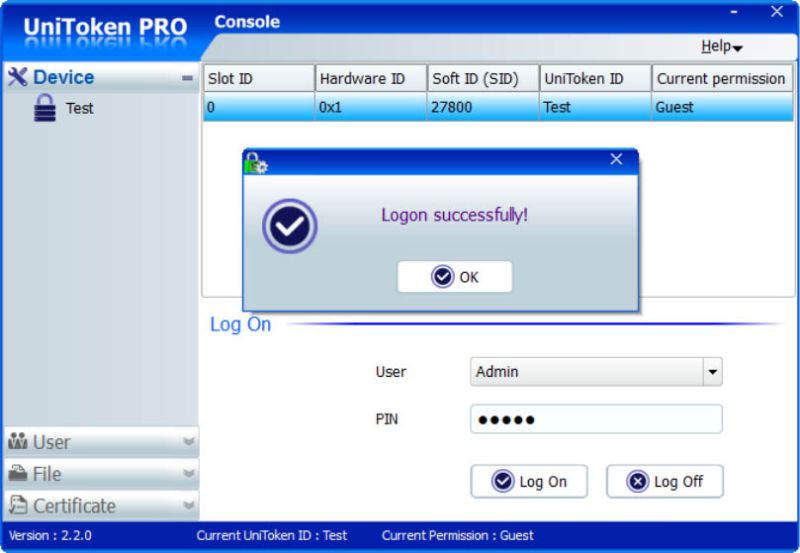800x553 pixels.
Task: Confirm with the OK button
Action: pos(455,276)
